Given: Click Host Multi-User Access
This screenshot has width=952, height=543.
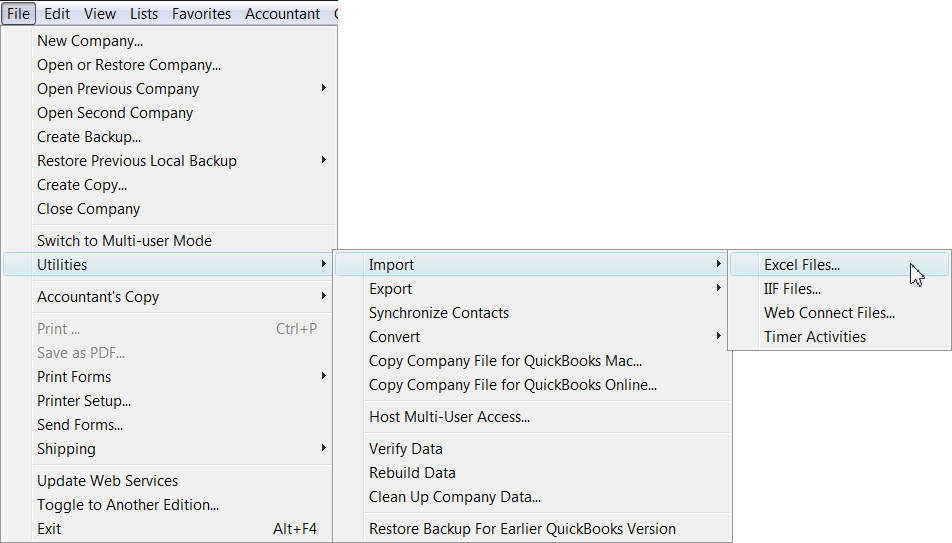Looking at the screenshot, I should tap(449, 417).
